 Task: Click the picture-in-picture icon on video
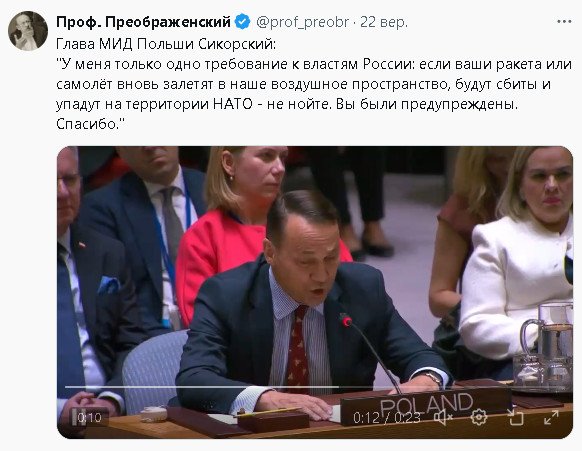coord(515,418)
